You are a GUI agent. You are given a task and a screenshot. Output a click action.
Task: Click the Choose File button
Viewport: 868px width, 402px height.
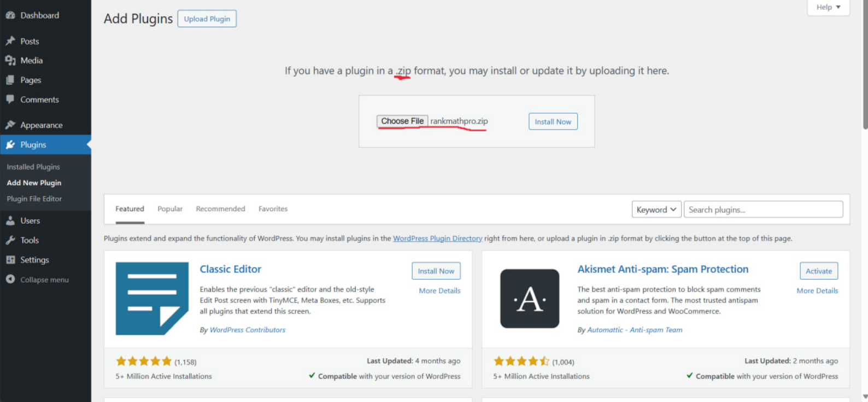pyautogui.click(x=402, y=121)
